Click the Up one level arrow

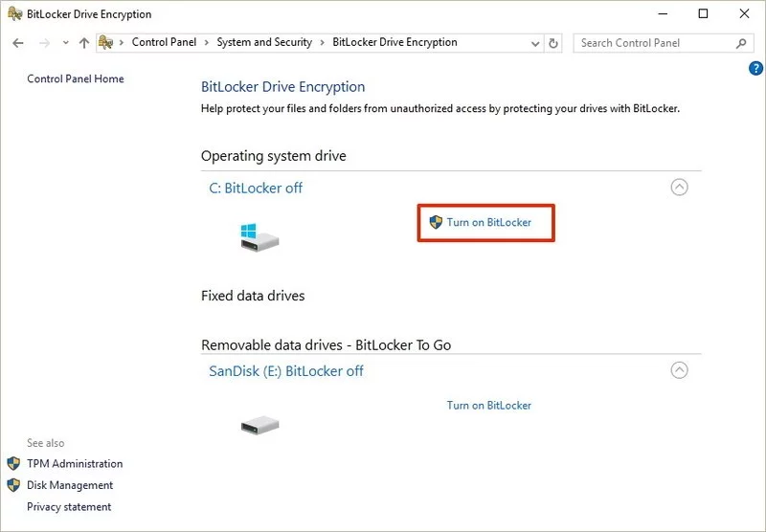(x=84, y=43)
